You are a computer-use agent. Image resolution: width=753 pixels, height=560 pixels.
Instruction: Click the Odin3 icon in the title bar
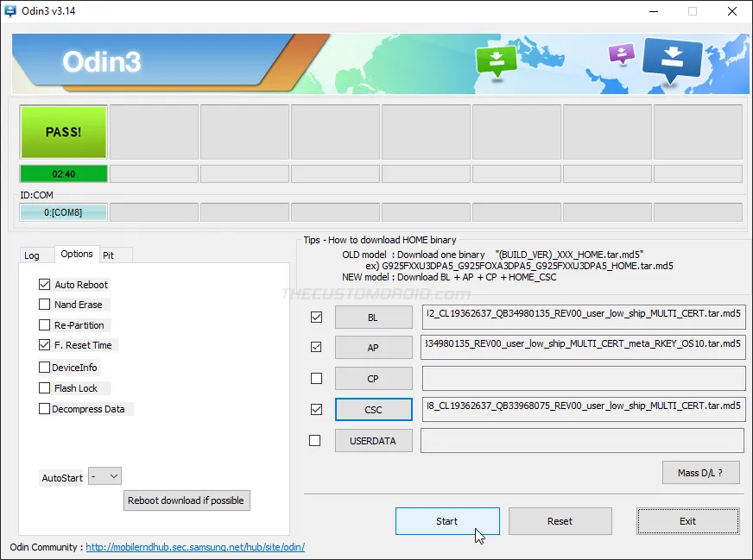click(x=10, y=11)
